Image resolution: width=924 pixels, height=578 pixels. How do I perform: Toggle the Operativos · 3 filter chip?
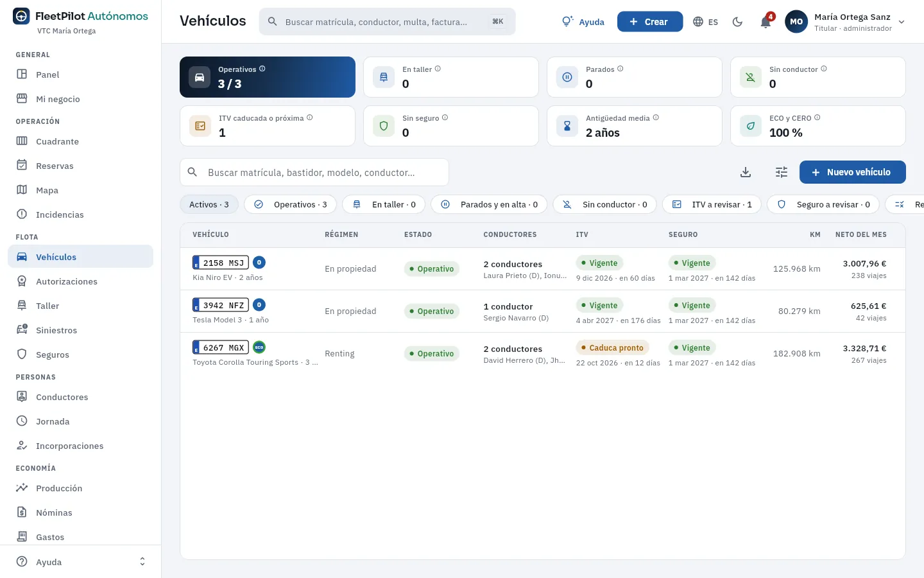[x=291, y=204]
